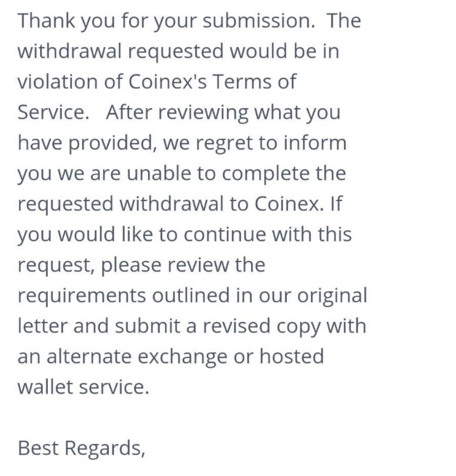The image size is (456, 476).
Task: Click the words "After reviewing"
Action: (x=177, y=113)
